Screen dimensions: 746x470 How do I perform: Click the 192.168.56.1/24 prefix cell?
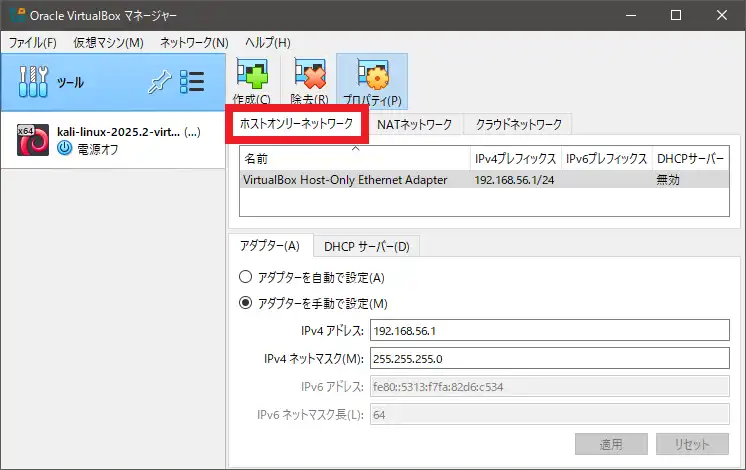click(x=514, y=180)
